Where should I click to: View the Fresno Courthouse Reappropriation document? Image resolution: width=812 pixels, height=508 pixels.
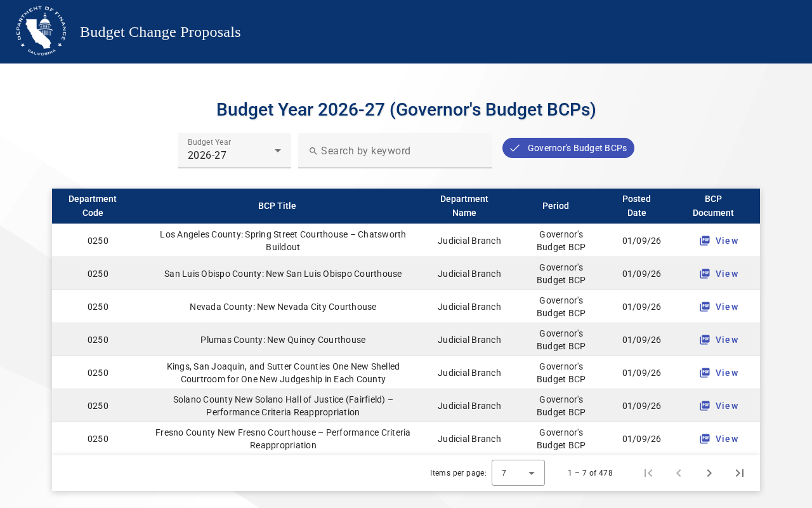[719, 439]
